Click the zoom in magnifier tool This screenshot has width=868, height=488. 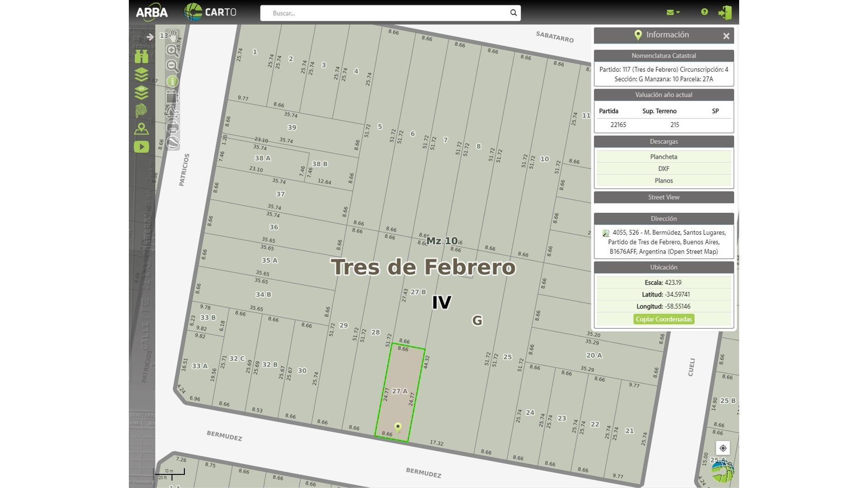(x=172, y=51)
